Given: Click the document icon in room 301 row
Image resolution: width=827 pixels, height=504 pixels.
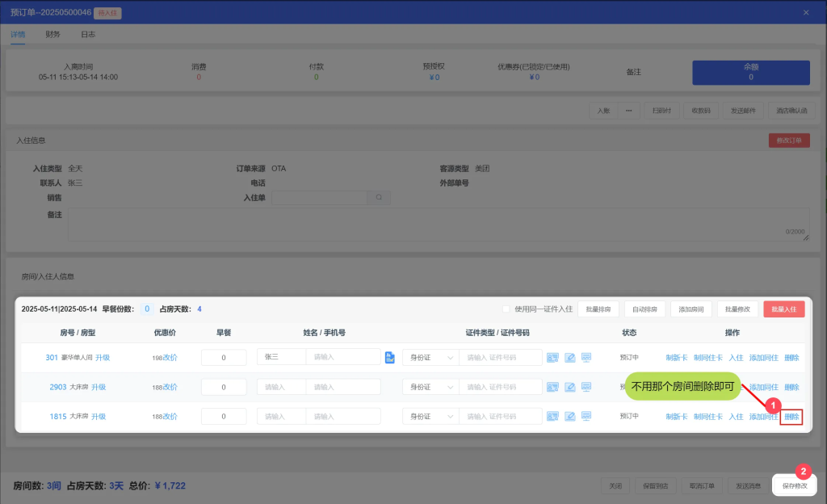Looking at the screenshot, I should [x=389, y=357].
